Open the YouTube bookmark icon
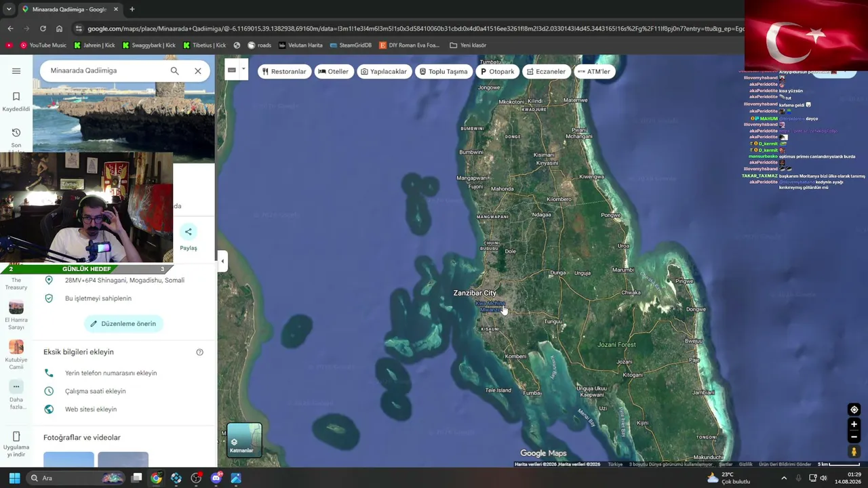This screenshot has height=488, width=868. [x=9, y=45]
